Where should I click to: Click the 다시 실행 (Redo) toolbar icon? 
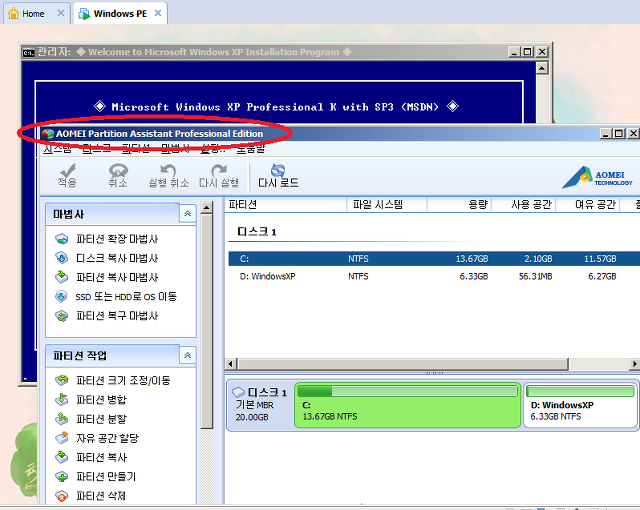(219, 170)
